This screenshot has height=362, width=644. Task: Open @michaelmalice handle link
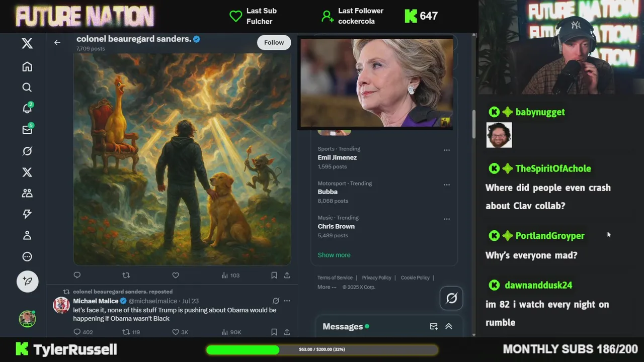pos(153,301)
